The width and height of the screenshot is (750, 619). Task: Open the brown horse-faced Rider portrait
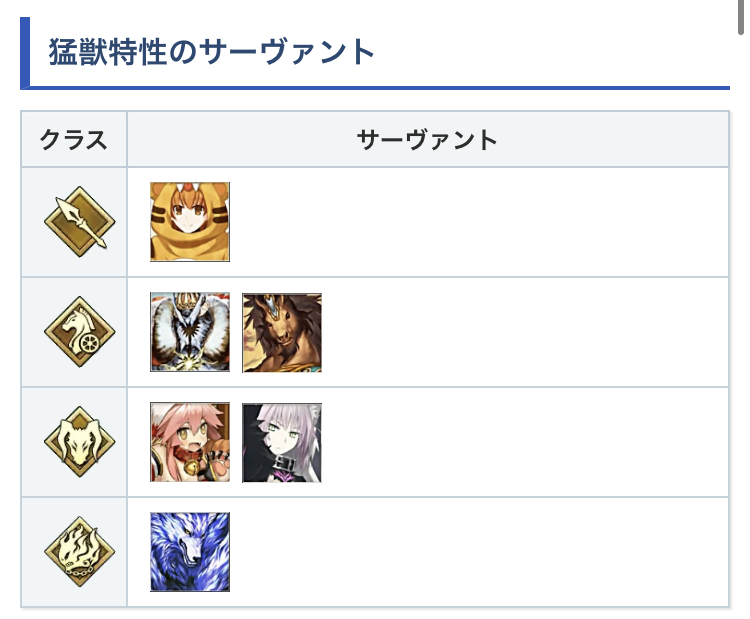tap(282, 332)
